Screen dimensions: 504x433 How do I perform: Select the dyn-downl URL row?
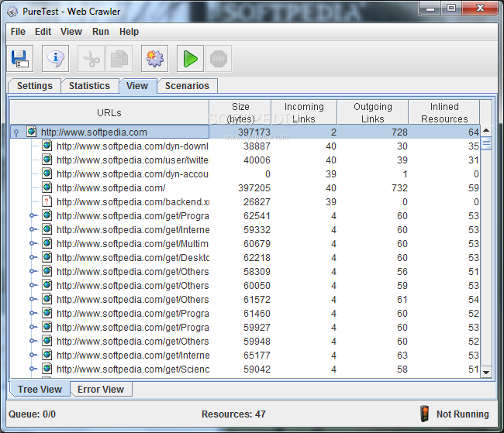pyautogui.click(x=245, y=146)
